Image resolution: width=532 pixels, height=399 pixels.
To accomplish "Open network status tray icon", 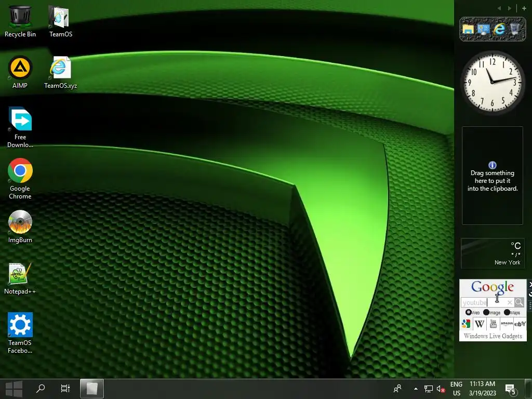I will 429,389.
